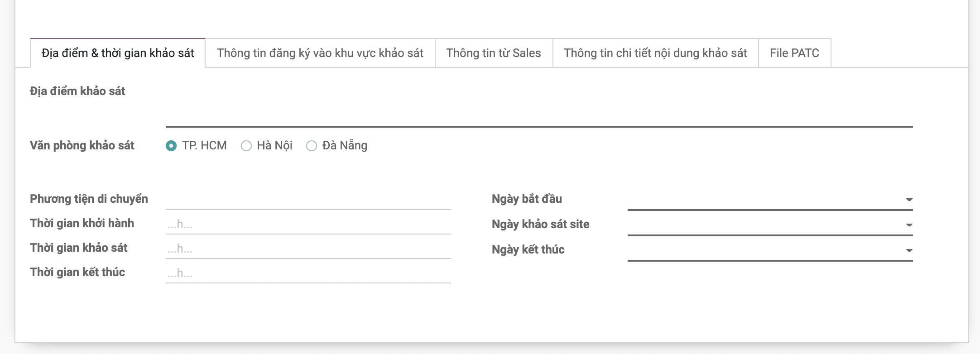
Task: Open the Địa điểm & thời gian khảo sát tab
Action: pyautogui.click(x=118, y=53)
